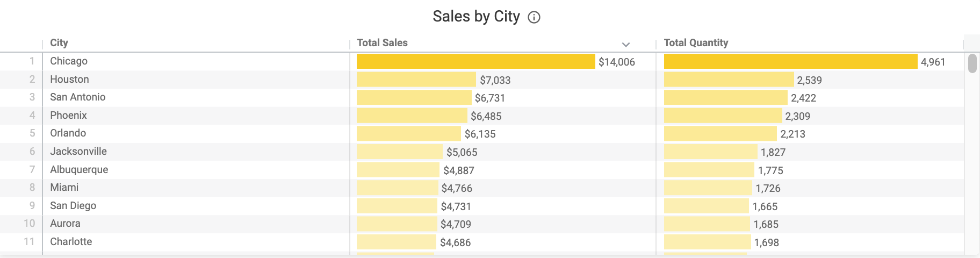This screenshot has height=258, width=980.
Task: Click the 4,961 quantity value
Action: click(933, 62)
